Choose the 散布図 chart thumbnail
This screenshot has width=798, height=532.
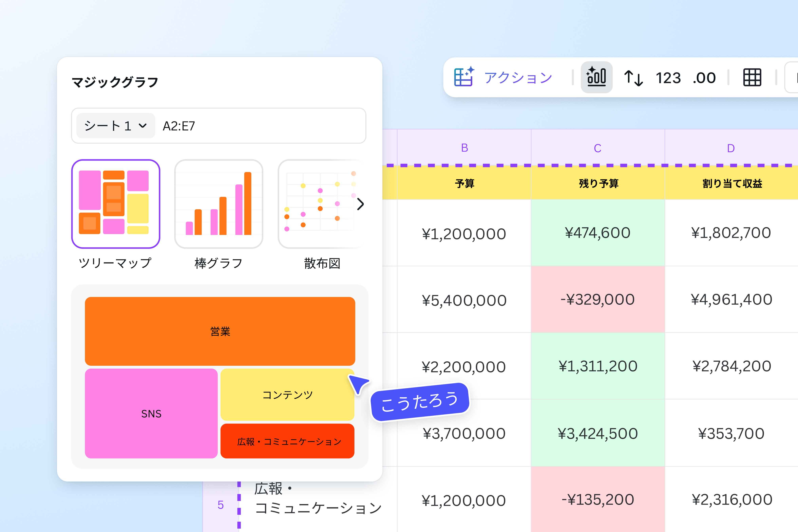coord(320,204)
